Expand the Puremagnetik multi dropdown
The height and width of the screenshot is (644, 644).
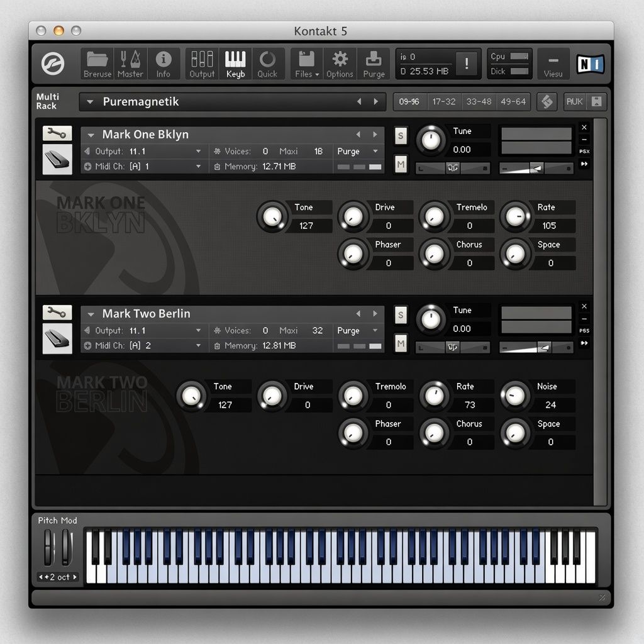click(90, 101)
